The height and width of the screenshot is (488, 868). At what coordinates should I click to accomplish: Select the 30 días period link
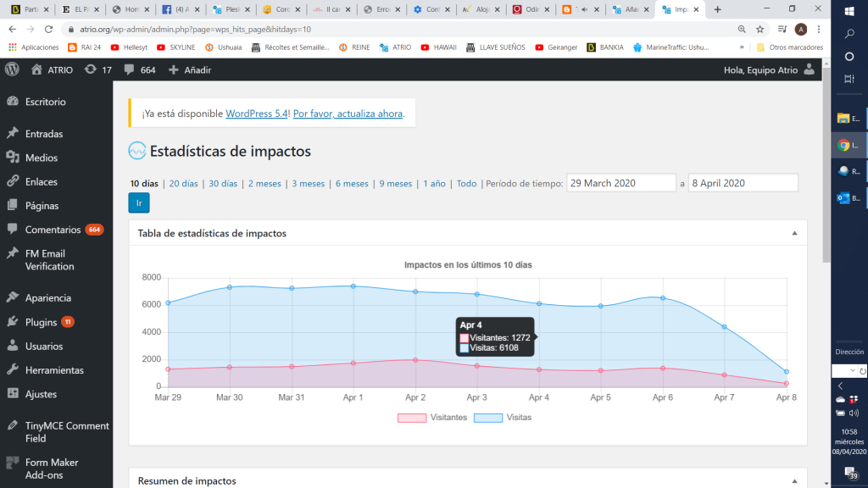223,184
